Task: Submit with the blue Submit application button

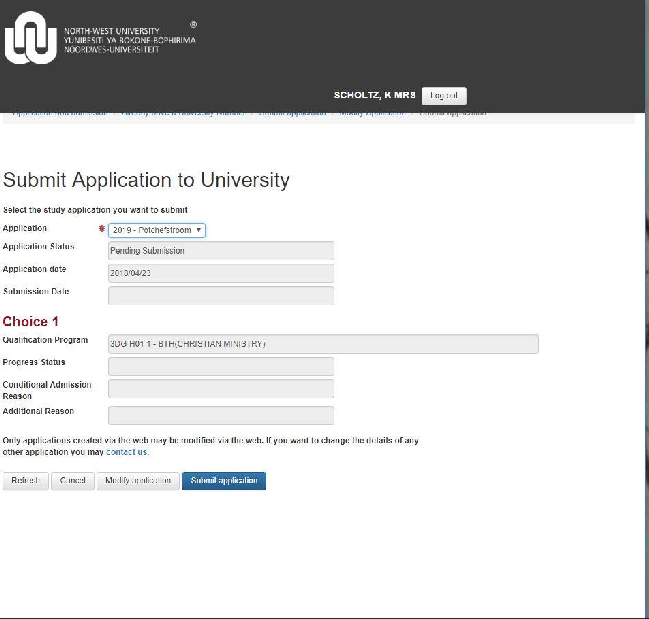Action: click(223, 481)
